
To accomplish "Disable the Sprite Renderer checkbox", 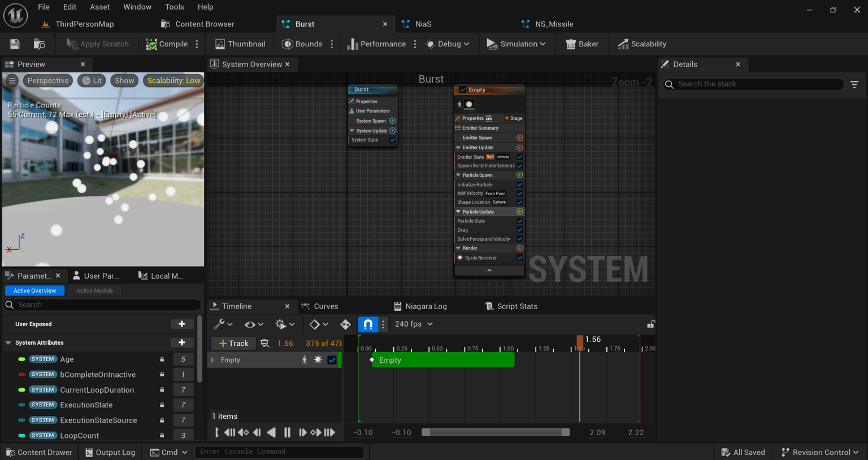I will coord(520,258).
